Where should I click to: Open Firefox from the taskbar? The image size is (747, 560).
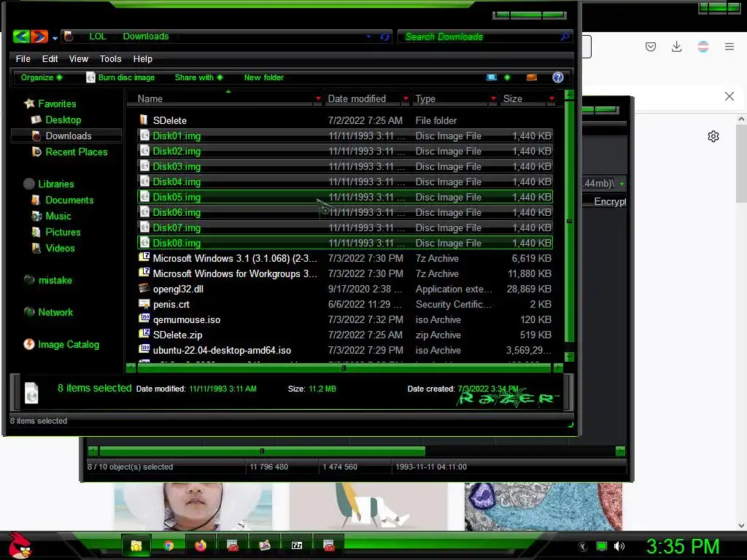tap(201, 545)
